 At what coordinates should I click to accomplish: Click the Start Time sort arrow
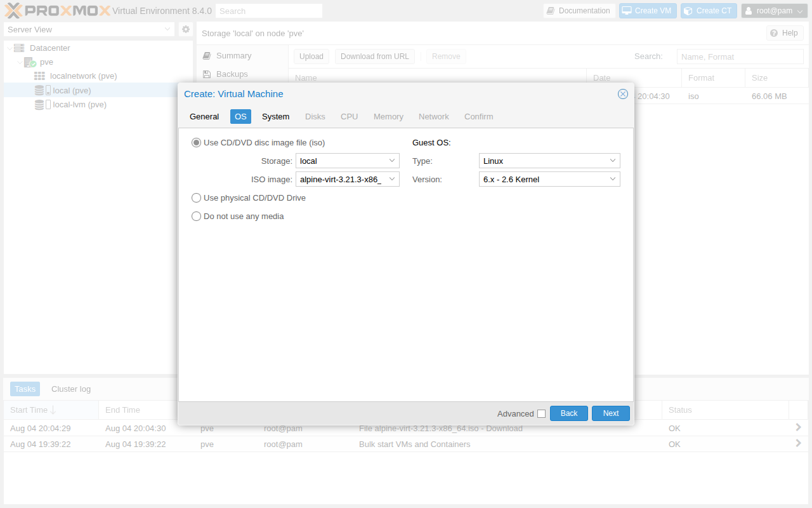(x=53, y=410)
